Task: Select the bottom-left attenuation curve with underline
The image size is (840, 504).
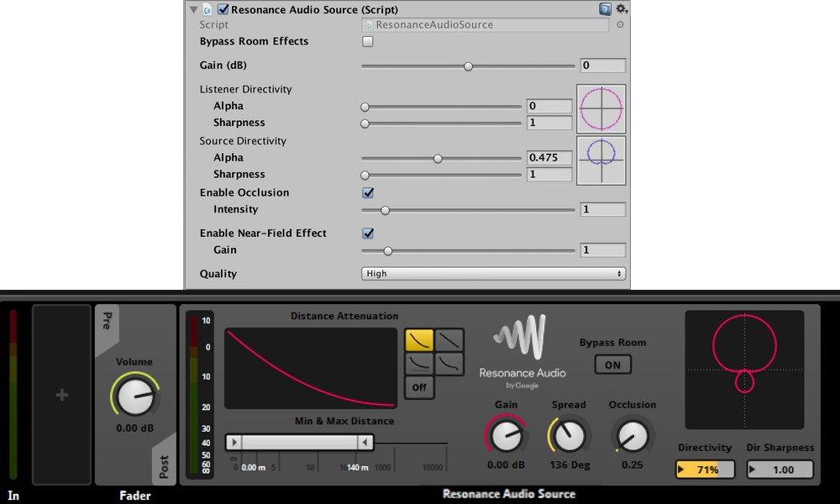Action: [418, 363]
